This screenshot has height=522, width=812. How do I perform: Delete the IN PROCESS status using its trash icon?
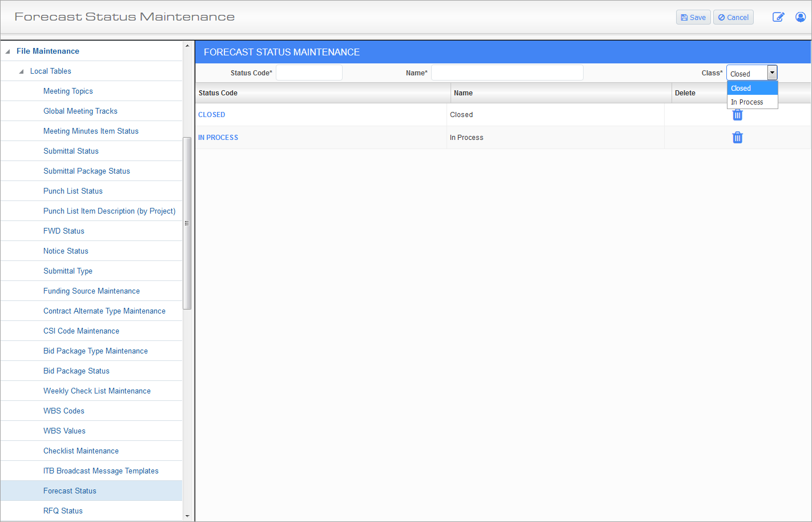click(737, 137)
